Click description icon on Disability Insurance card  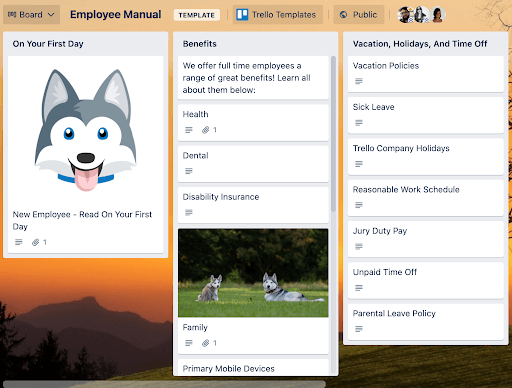(x=189, y=212)
